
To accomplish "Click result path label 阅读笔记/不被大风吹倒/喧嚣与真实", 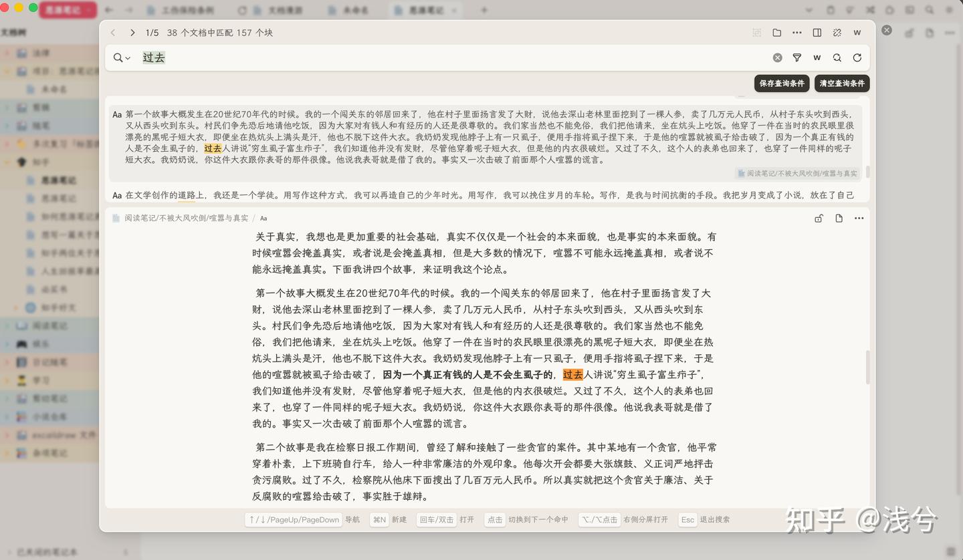I will click(x=796, y=173).
